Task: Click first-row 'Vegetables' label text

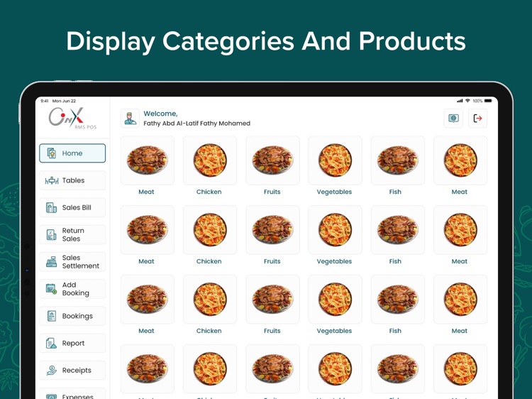Action: pyautogui.click(x=334, y=192)
